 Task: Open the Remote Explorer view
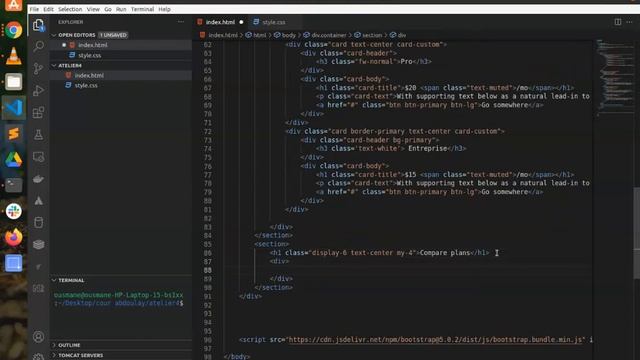click(x=38, y=157)
